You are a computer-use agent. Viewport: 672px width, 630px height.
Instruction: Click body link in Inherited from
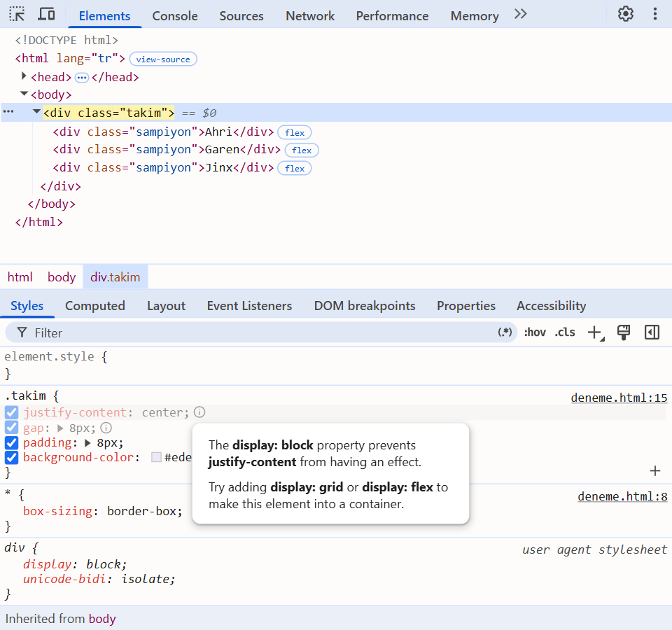click(x=102, y=618)
